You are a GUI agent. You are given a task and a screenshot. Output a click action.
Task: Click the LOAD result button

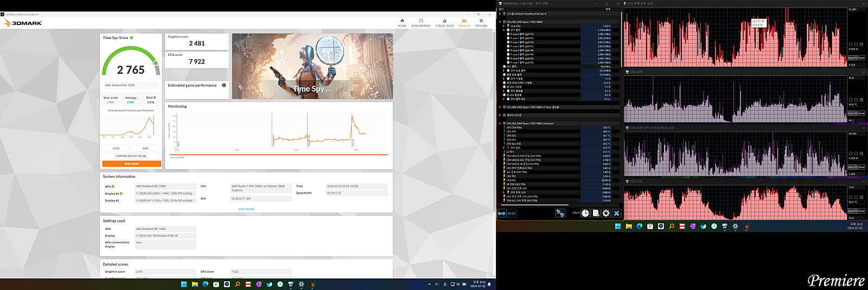click(x=116, y=149)
